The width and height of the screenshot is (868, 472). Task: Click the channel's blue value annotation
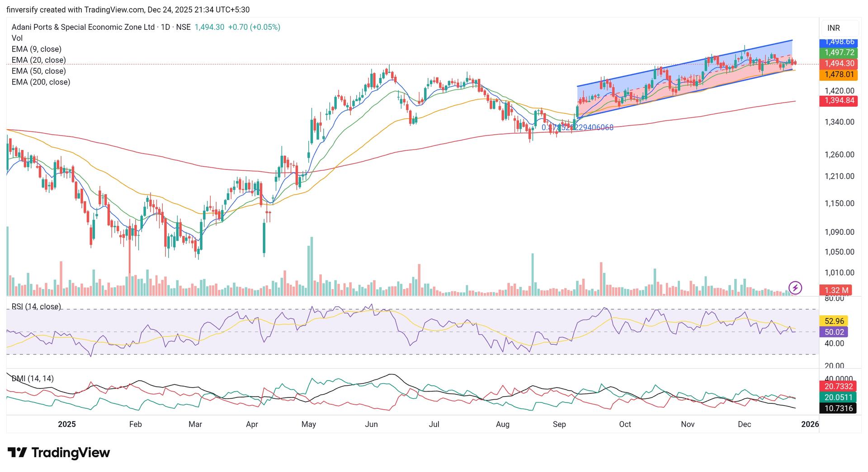tap(577, 127)
